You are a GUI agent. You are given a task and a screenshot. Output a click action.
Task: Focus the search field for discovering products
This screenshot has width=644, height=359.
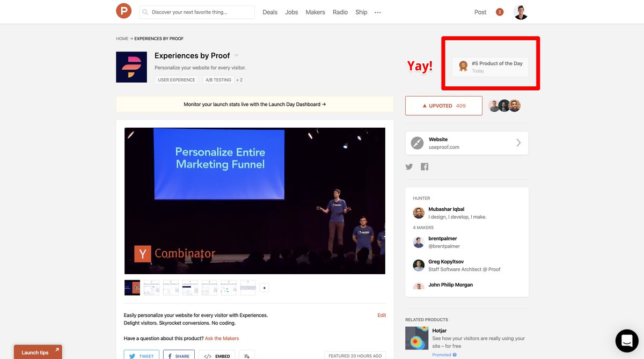pyautogui.click(x=197, y=12)
